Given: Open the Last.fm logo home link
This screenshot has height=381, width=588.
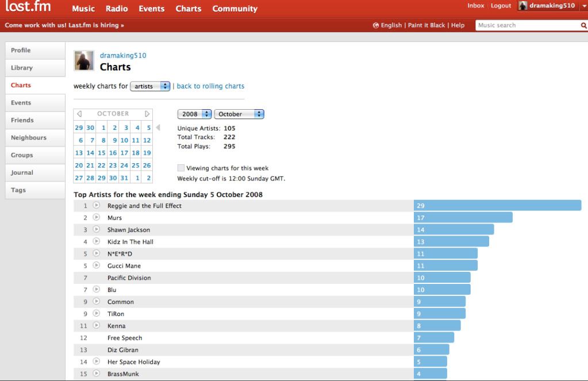Looking at the screenshot, I should coord(28,7).
